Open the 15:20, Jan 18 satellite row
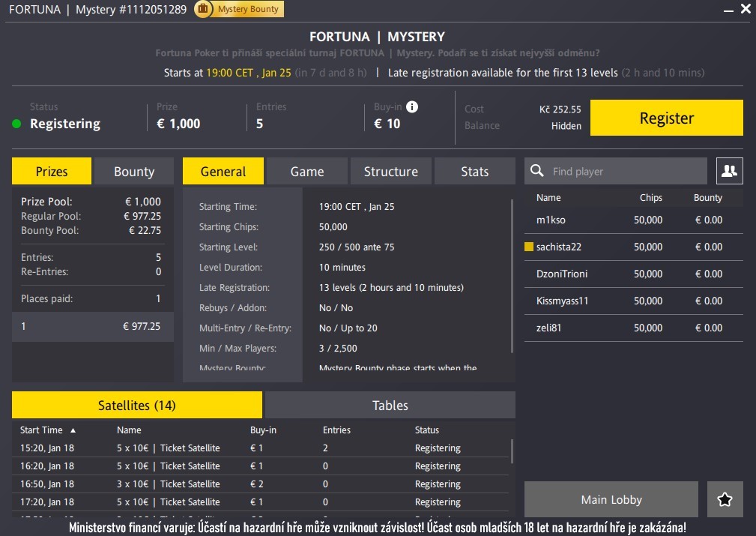Image resolution: width=756 pixels, height=536 pixels. coord(260,448)
